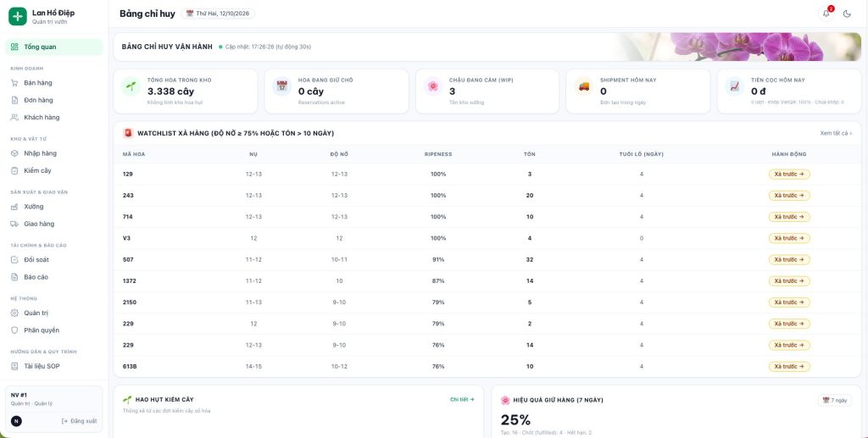Viewport: 868px width, 438px height.
Task: Click the orchid banner image
Action: pos(739,47)
